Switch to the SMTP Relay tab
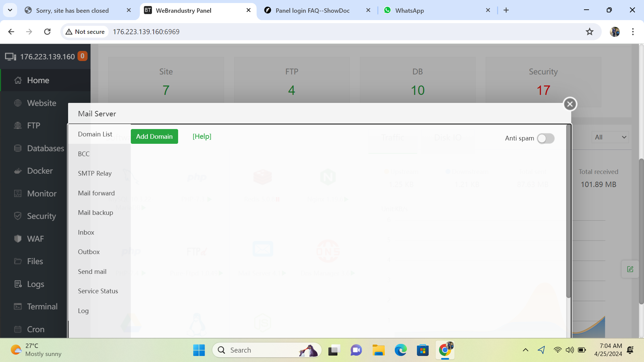This screenshot has height=362, width=644. [95, 173]
